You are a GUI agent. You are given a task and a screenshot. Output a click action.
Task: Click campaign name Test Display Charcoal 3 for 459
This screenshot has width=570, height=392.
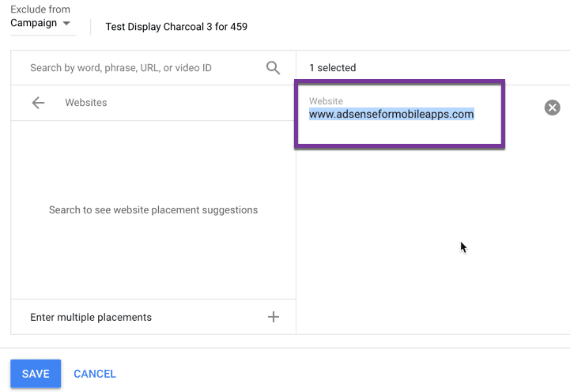click(x=177, y=27)
